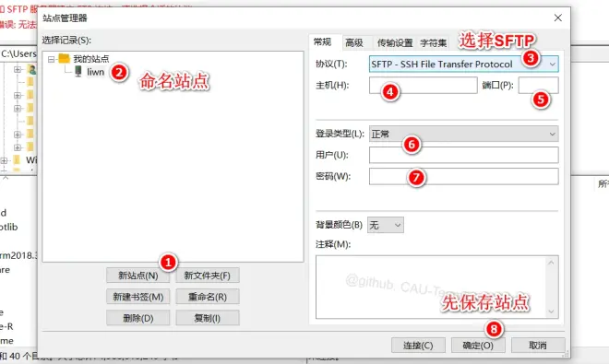Click the liwn site server icon

[78, 71]
